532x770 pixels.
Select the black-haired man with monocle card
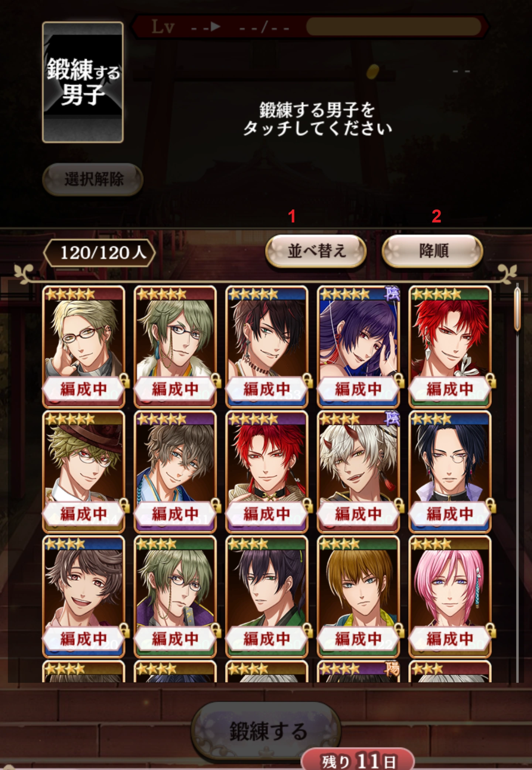[450, 471]
